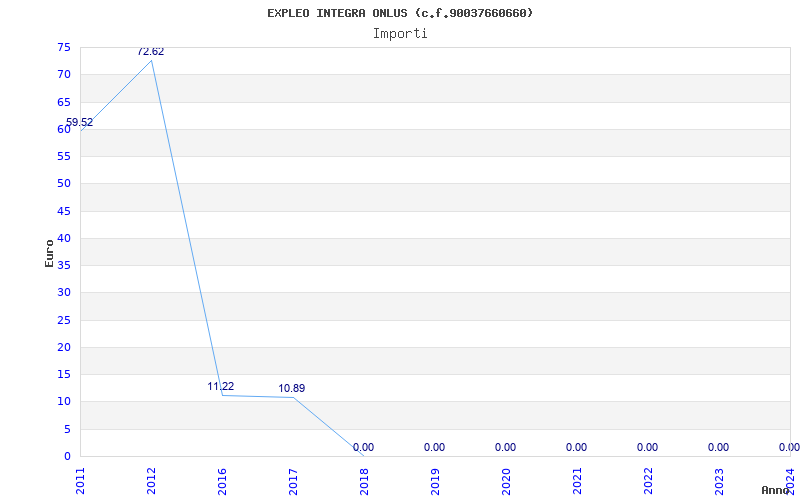800x500 pixels.
Task: Click the 2016 x-axis year label
Action: pyautogui.click(x=222, y=480)
